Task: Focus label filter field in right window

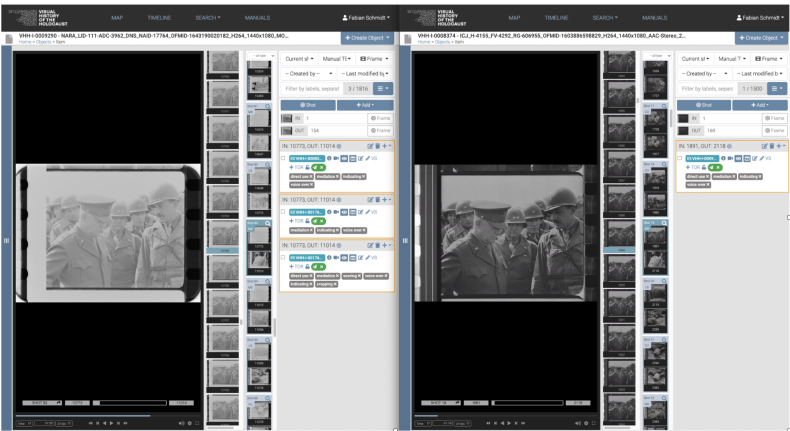Action: coord(707,89)
